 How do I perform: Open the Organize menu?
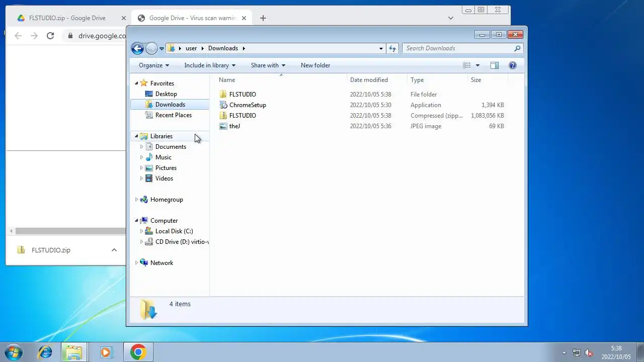tap(154, 65)
